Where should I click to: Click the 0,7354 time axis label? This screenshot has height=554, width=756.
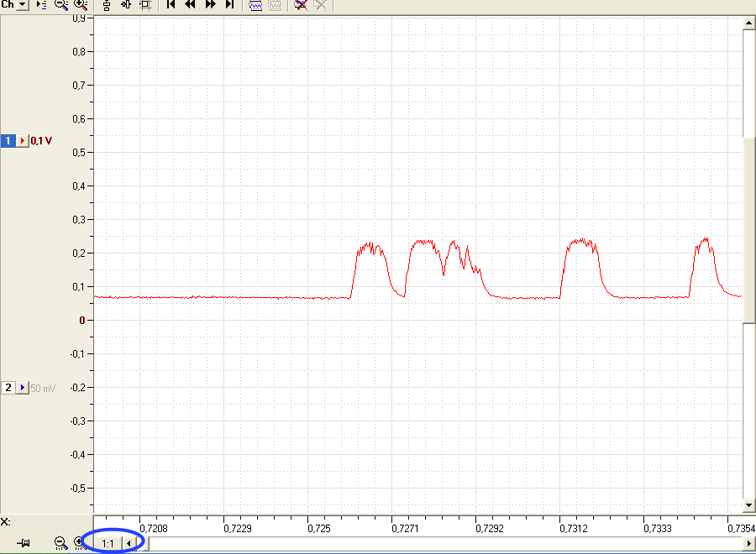point(742,529)
